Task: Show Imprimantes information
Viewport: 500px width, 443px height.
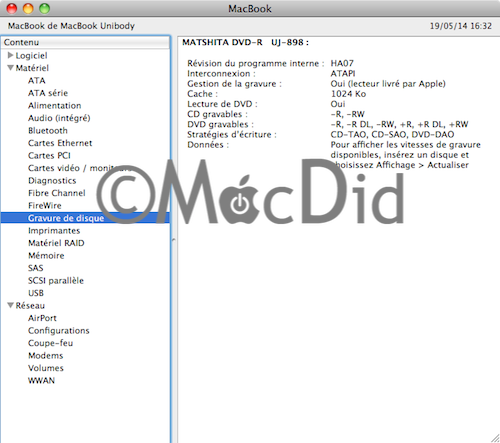Action: click(x=54, y=231)
